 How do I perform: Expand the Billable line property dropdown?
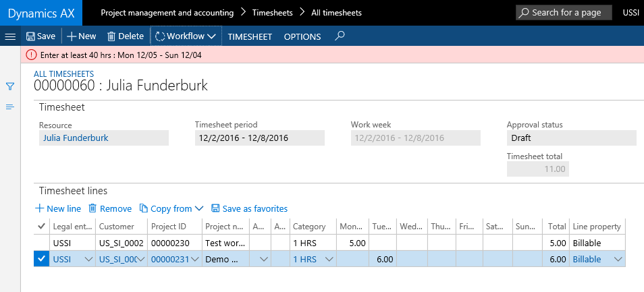(618, 259)
